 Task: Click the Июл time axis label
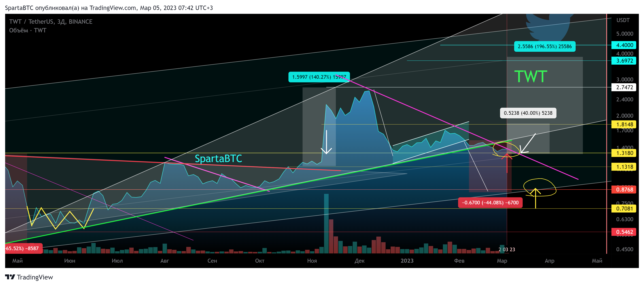click(x=117, y=261)
